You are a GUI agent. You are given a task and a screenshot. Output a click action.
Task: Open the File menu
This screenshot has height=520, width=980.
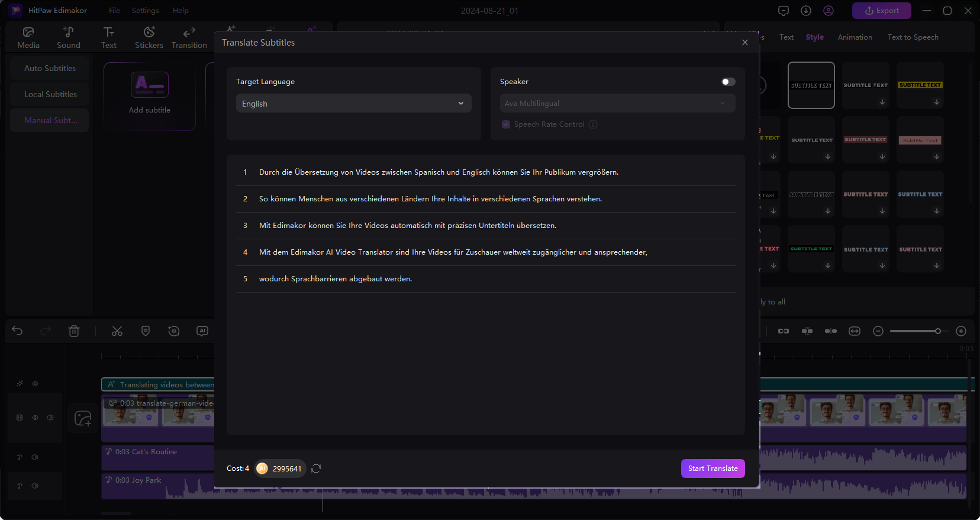coord(114,11)
